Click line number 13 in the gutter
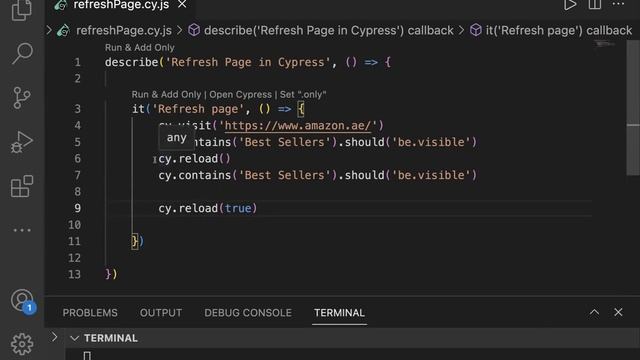 [74, 274]
